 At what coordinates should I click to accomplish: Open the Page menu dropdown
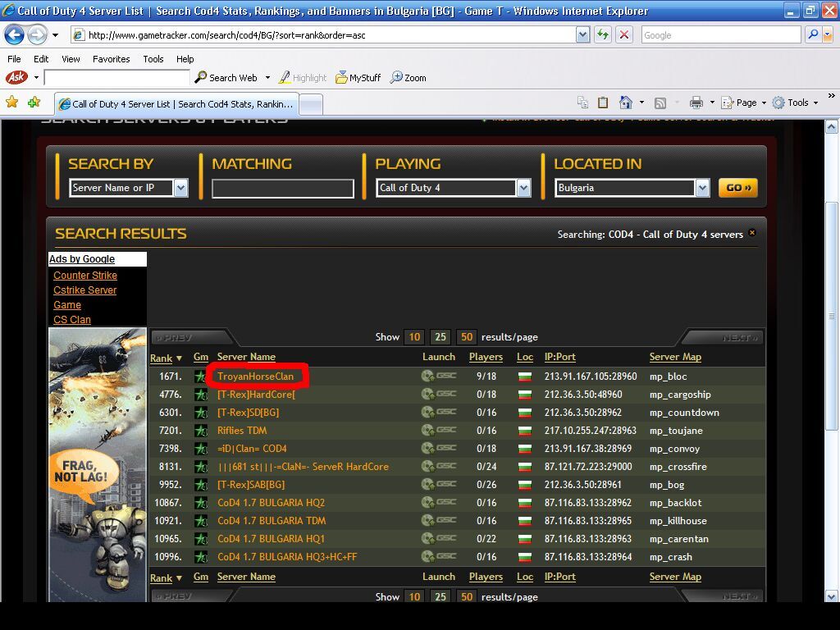tap(743, 103)
